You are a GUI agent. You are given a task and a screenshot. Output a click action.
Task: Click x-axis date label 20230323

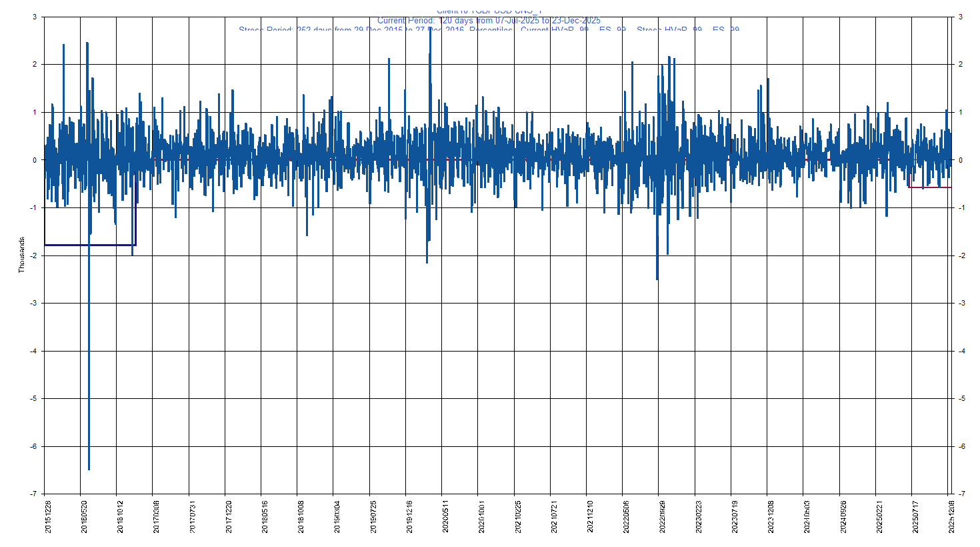tap(699, 516)
